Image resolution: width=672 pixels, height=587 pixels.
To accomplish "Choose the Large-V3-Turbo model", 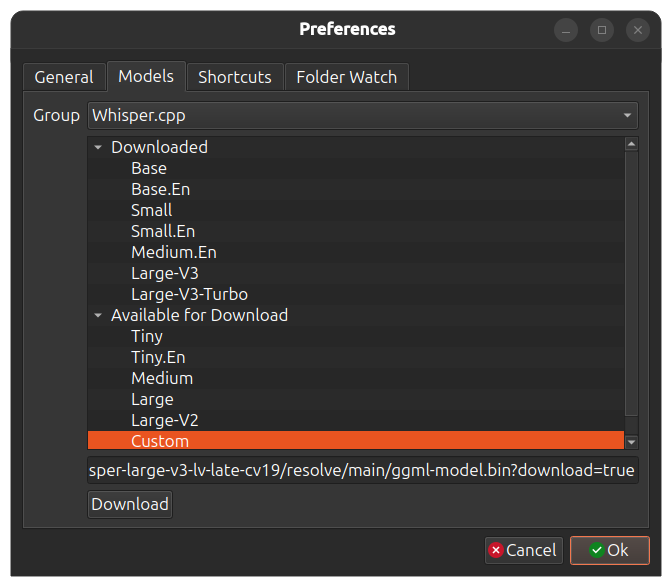I will click(189, 294).
